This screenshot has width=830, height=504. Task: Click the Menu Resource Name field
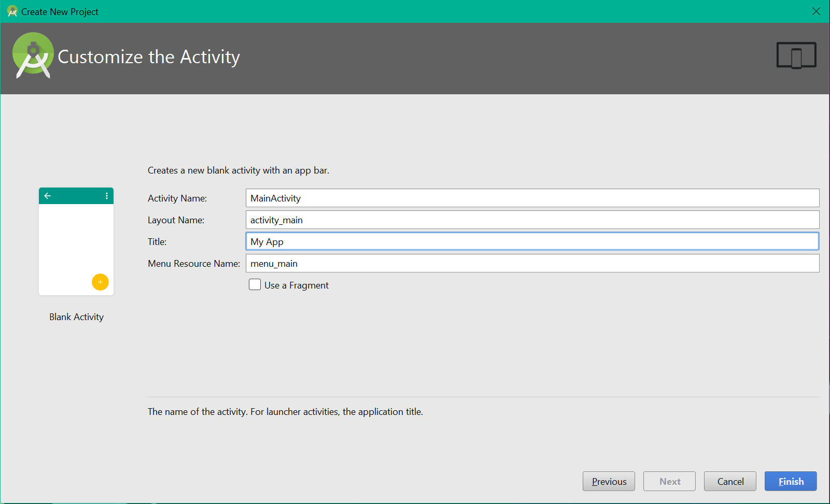532,264
